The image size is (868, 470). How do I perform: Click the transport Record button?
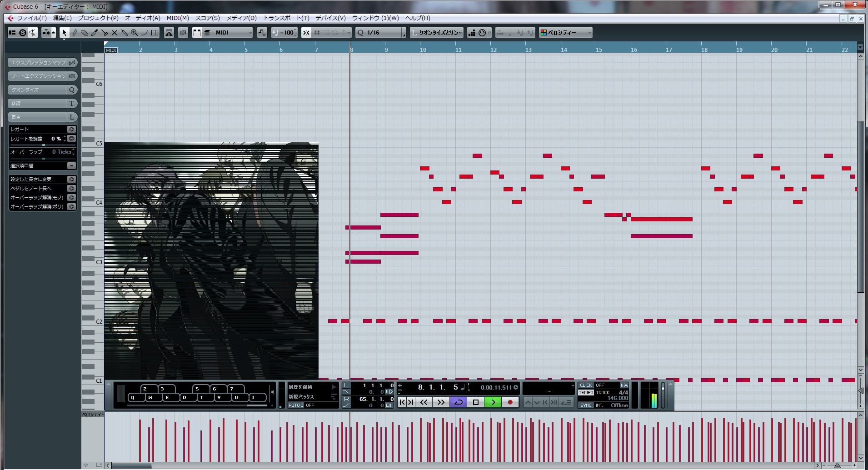pos(510,402)
